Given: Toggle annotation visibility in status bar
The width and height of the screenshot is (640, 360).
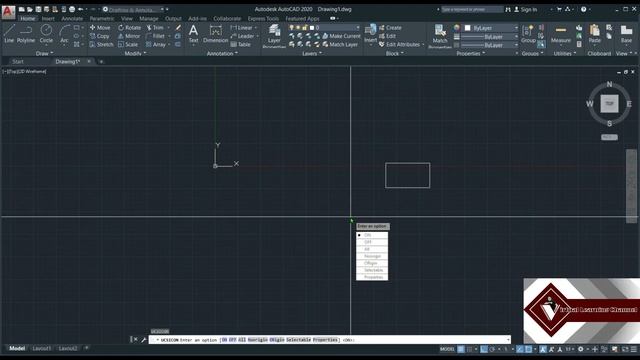Looking at the screenshot, I should tap(543, 349).
